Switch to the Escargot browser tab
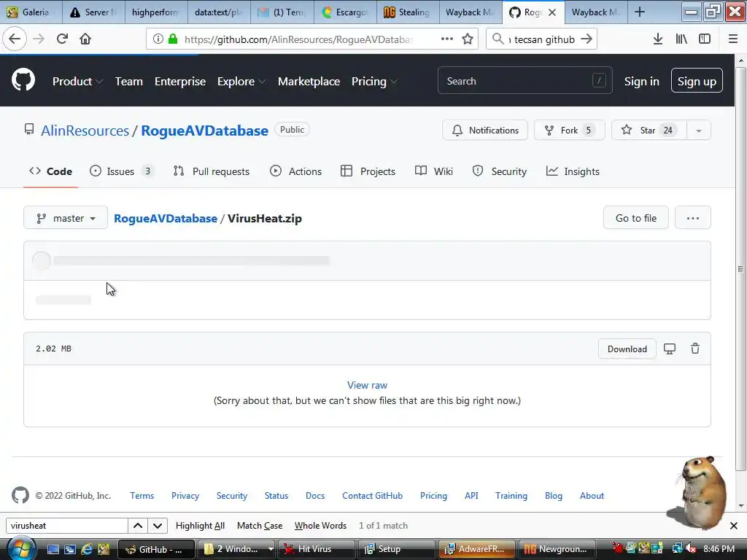 coord(345,12)
